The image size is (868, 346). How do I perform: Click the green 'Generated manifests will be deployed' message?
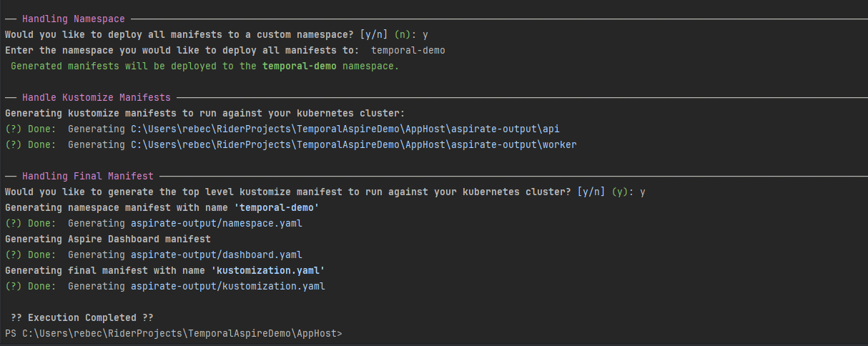point(205,66)
